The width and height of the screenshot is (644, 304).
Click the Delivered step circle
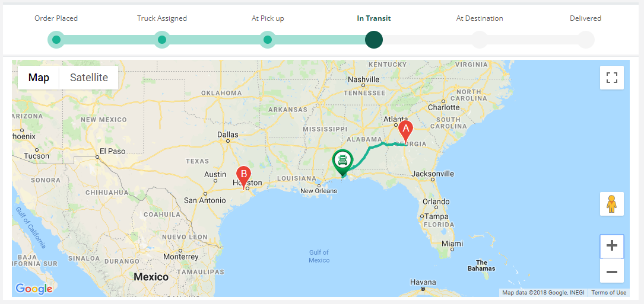(586, 40)
